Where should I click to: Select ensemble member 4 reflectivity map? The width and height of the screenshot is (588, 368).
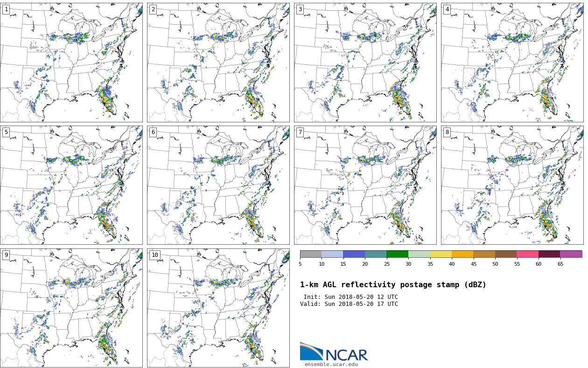point(512,63)
